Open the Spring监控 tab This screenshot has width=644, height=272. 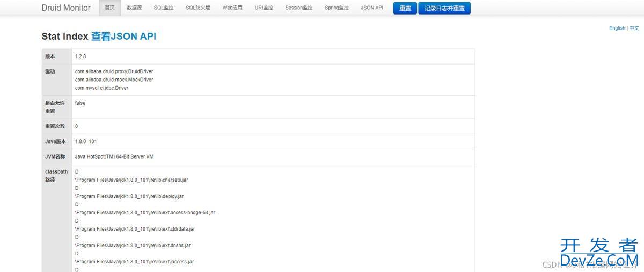point(336,8)
